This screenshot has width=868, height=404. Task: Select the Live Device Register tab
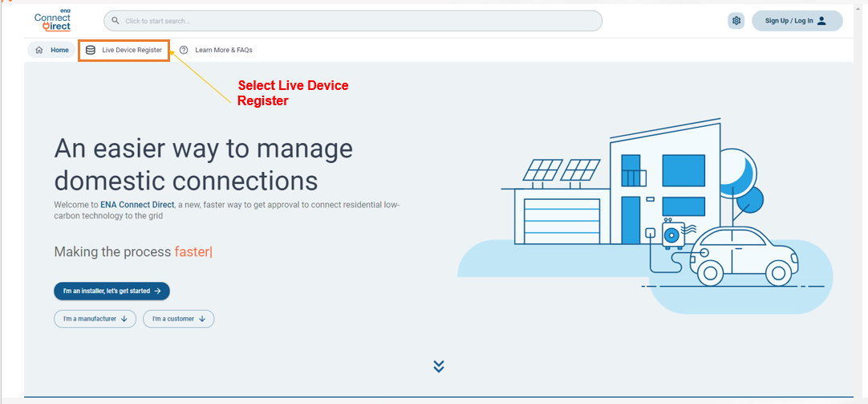tap(124, 50)
